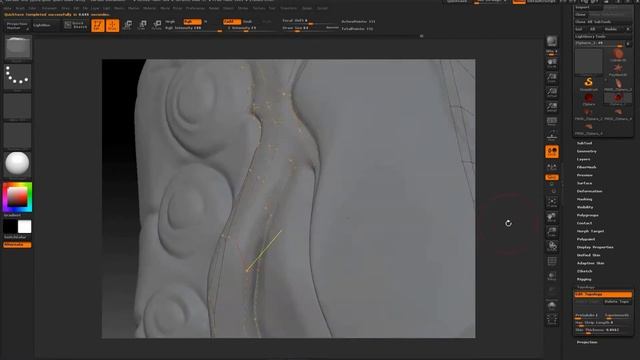Expand the Adaptive Skin subpalette
This screenshot has width=640, height=360.
(591, 263)
